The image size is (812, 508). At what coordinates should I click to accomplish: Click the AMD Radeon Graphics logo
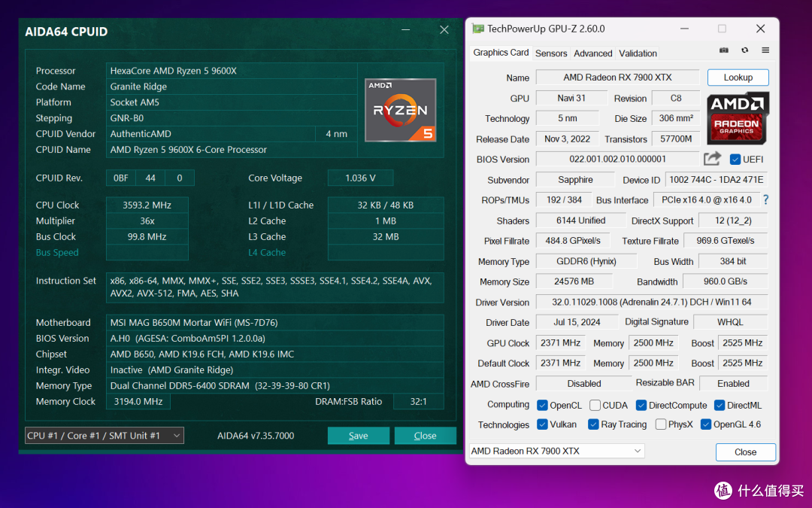(738, 118)
